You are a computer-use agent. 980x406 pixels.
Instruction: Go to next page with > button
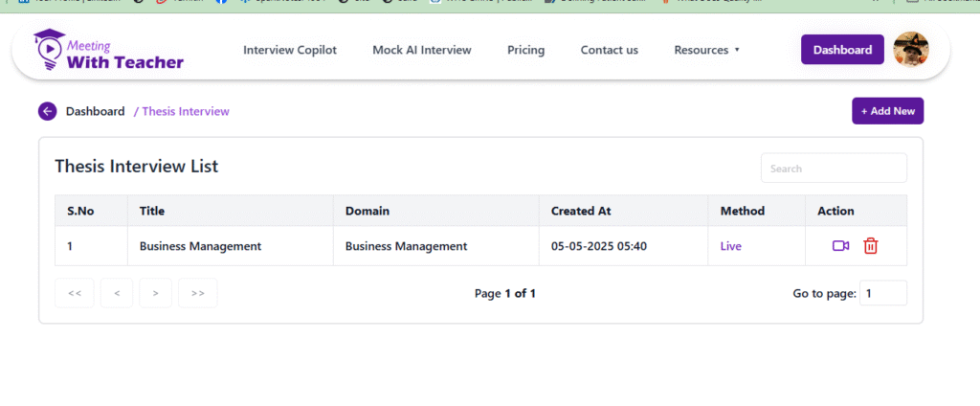[156, 293]
